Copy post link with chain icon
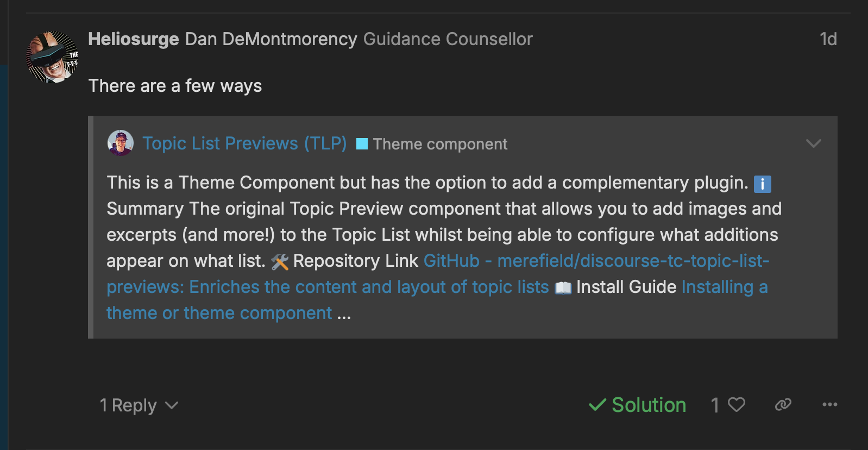Image resolution: width=868 pixels, height=450 pixels. [783, 404]
